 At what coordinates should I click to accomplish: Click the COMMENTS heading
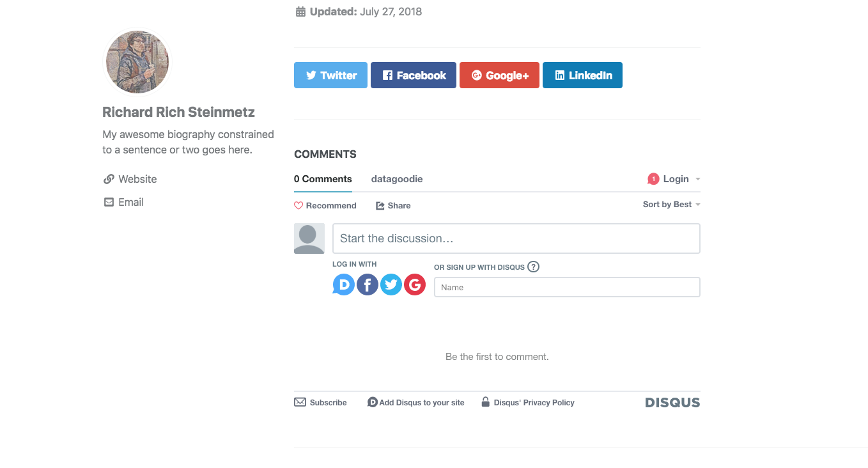point(325,154)
